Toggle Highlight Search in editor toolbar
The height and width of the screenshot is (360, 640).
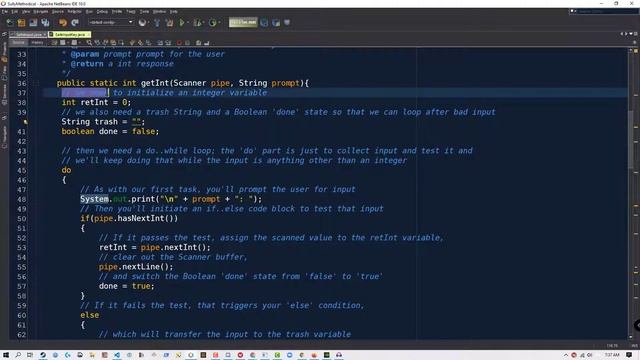[x=113, y=42]
